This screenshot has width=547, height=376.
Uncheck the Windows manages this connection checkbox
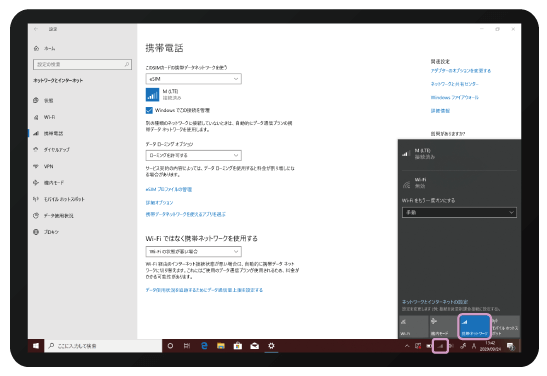(149, 110)
